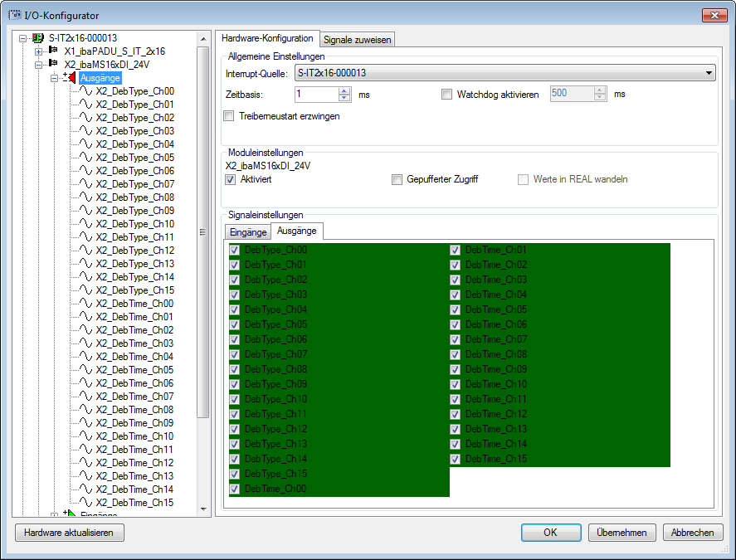Enable the Watchdog aktivieren checkbox

pos(447,95)
